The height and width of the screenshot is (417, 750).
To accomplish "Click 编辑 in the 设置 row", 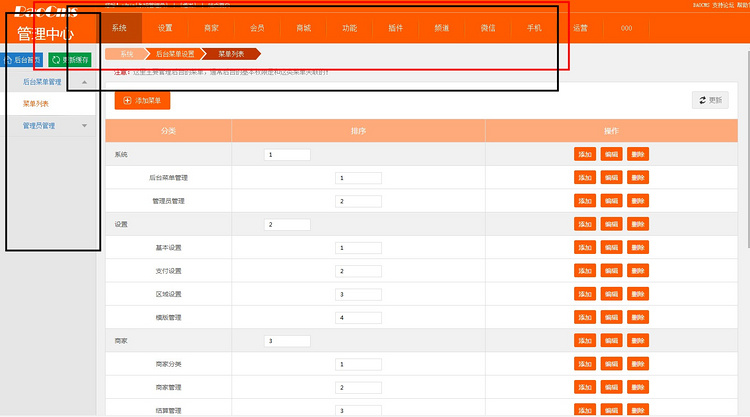I will pyautogui.click(x=611, y=224).
